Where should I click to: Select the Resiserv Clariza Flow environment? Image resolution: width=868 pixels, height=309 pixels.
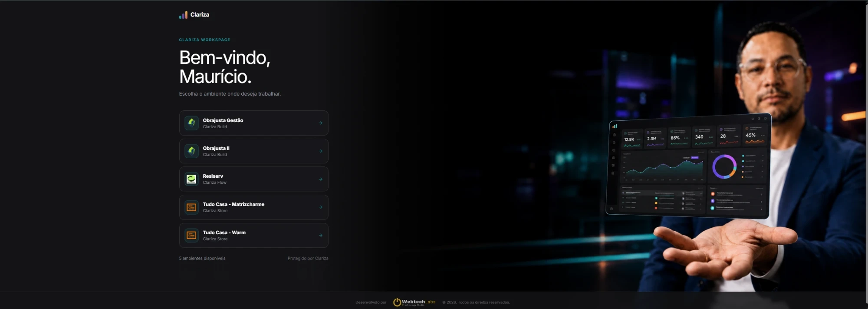coord(254,179)
